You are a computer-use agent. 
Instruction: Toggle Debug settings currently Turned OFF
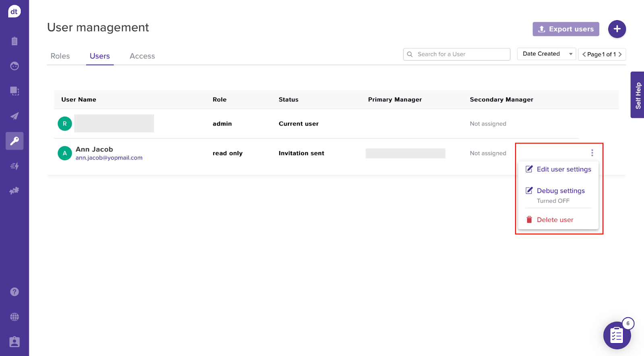coord(560,191)
